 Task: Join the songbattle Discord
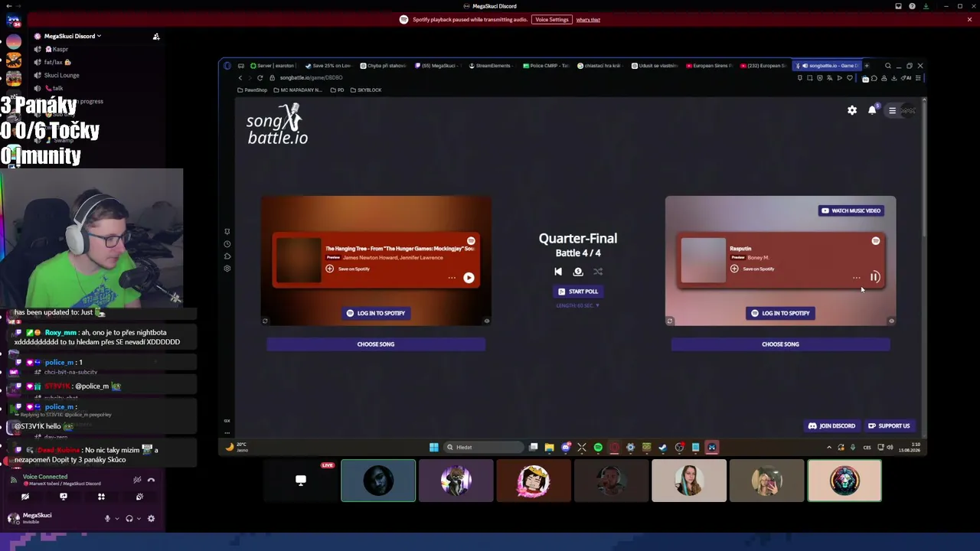click(831, 426)
